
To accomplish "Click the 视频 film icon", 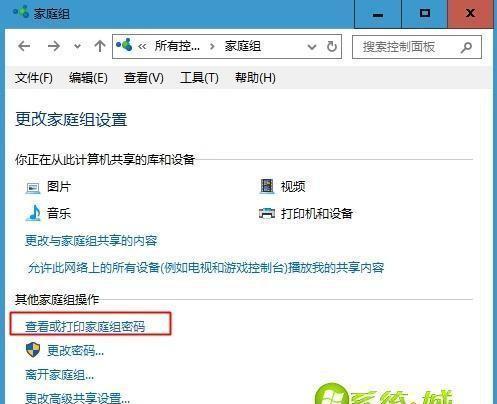I will (267, 186).
